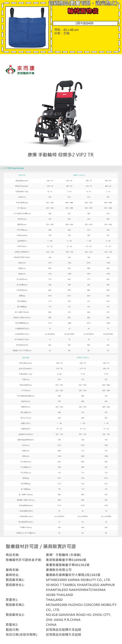Click the 仰樂多 2 (VIP 2) header in first table
Viewport: 122px width, 644px height.
pyautogui.click(x=79, y=175)
